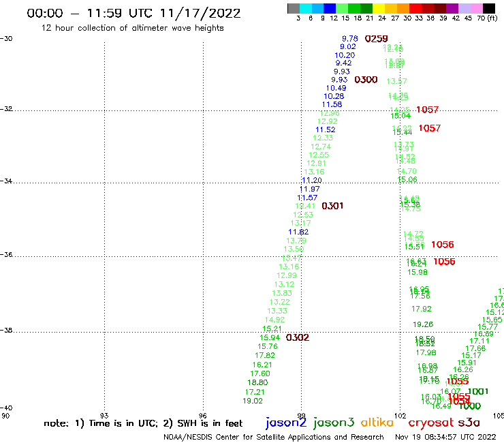Click the wave height value '15.04'

[400, 116]
